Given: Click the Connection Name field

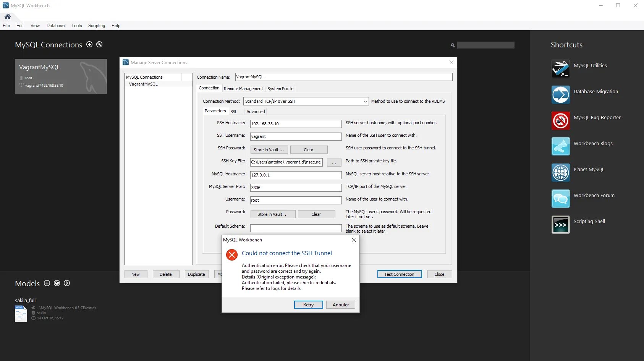Looking at the screenshot, I should (344, 77).
